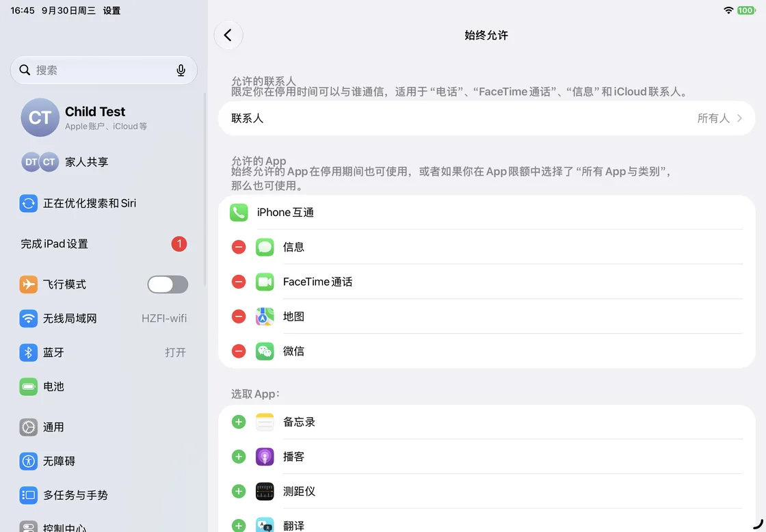
Task: Click the 打开 Bluetooth status text
Action: [x=175, y=353]
